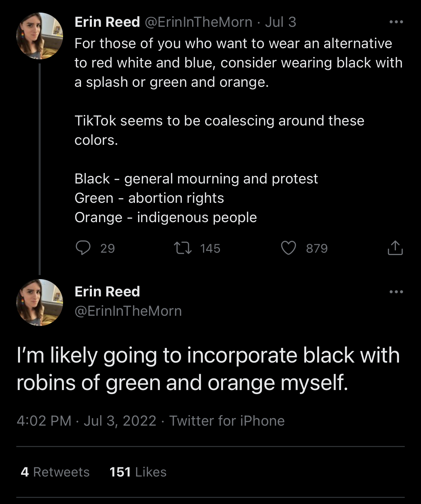Click the 879 like count number

click(317, 248)
